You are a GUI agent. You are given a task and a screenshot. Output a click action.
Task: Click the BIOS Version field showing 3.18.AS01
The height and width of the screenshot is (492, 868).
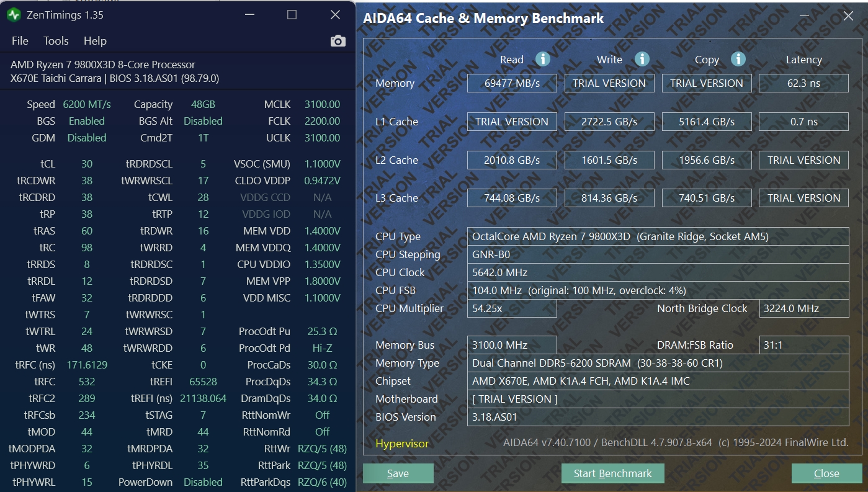tap(658, 417)
